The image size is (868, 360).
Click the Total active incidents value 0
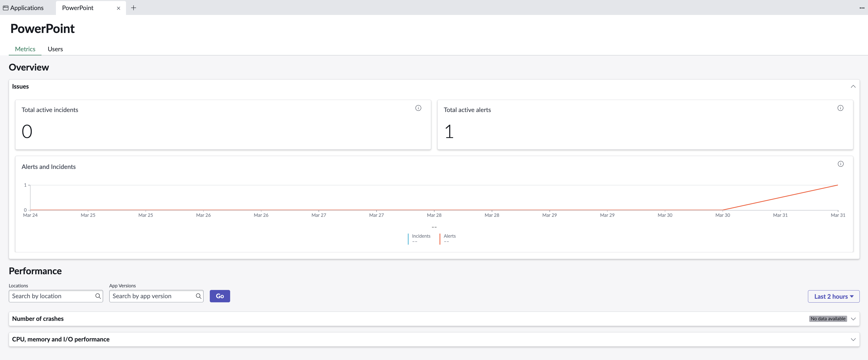[27, 131]
